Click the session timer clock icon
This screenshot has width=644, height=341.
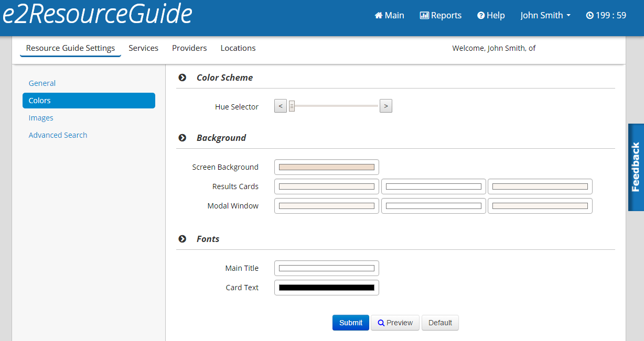click(589, 16)
